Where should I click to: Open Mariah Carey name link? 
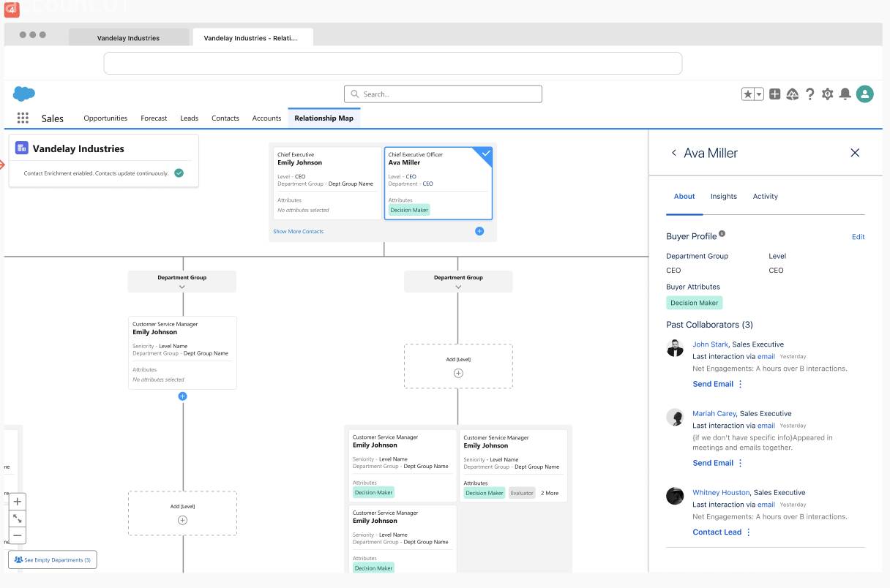(714, 413)
